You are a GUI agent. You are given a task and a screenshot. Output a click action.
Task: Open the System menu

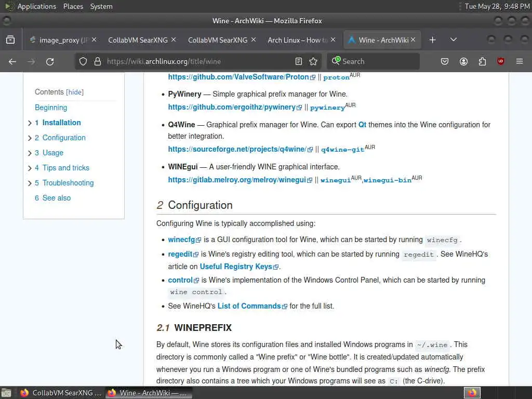101,6
